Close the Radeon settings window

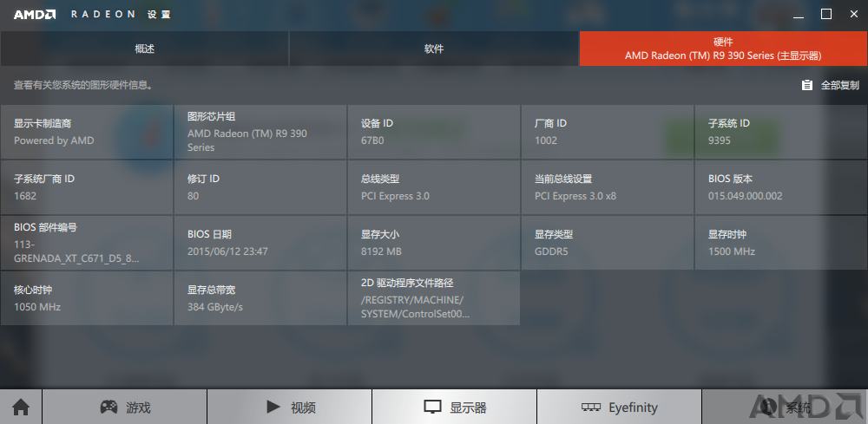tap(854, 15)
